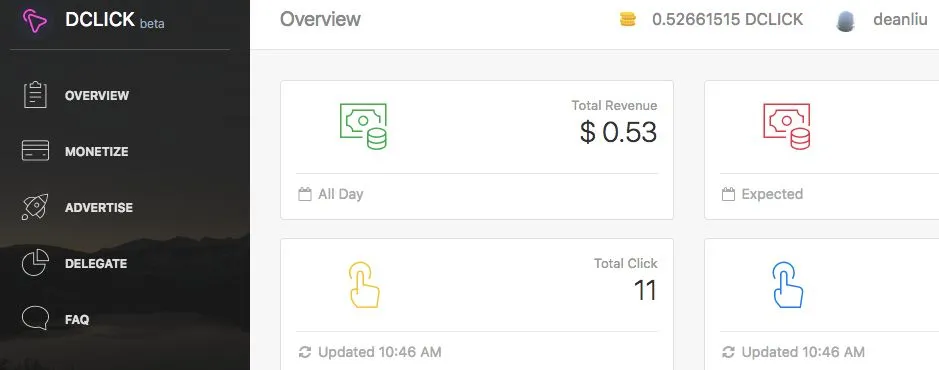Click the 0.52661515 DCLICK balance
939x370 pixels.
(x=728, y=20)
